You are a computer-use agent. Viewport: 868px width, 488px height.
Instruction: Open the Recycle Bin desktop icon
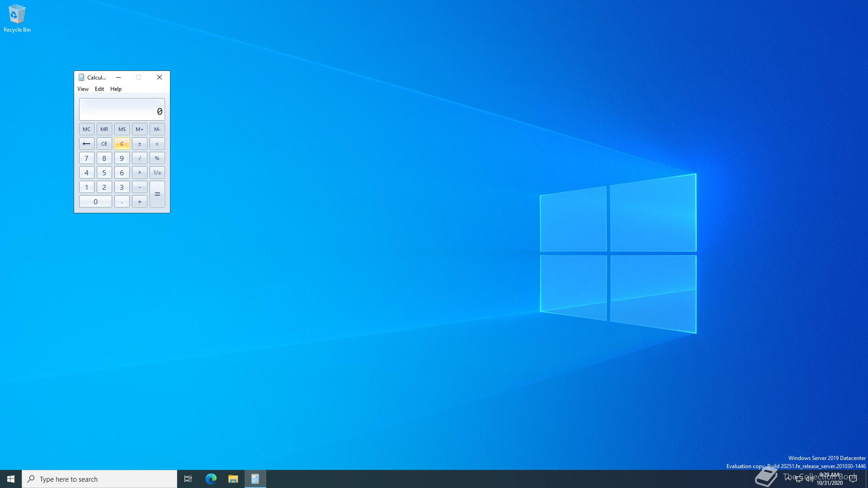tap(17, 18)
